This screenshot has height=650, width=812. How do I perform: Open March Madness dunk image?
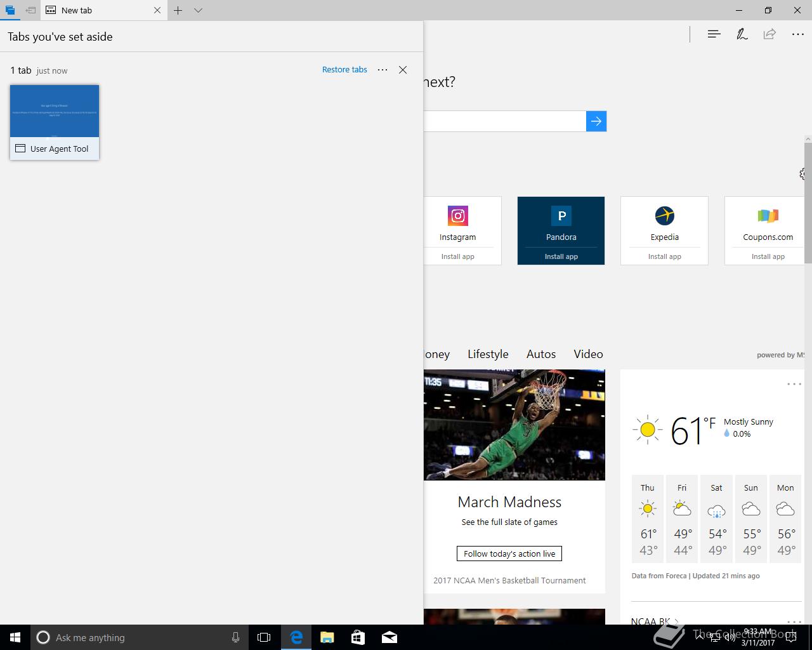[x=514, y=425]
